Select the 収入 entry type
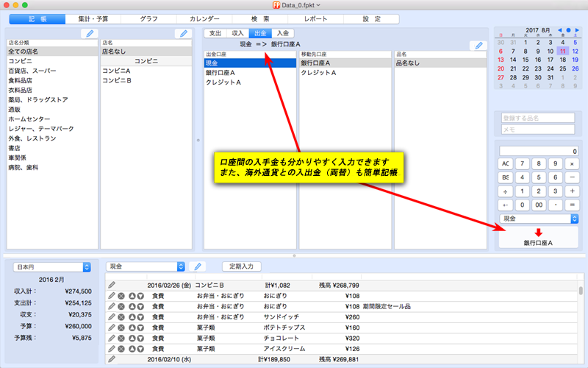Viewport: 588px width, 368px height. coord(237,33)
